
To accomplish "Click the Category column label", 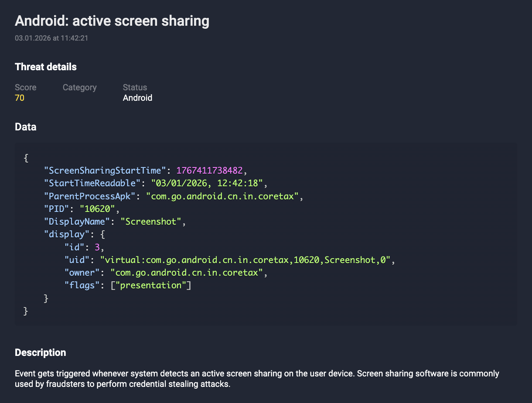I will point(79,87).
